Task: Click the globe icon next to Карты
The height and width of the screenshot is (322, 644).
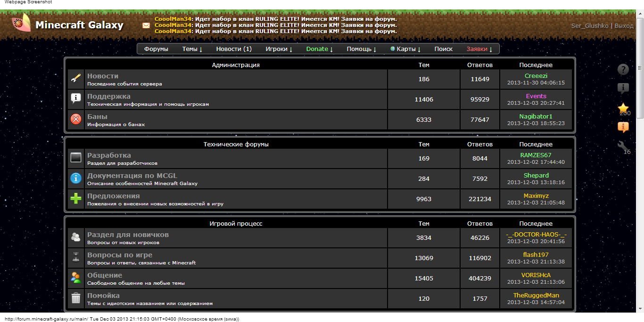Action: coord(393,49)
